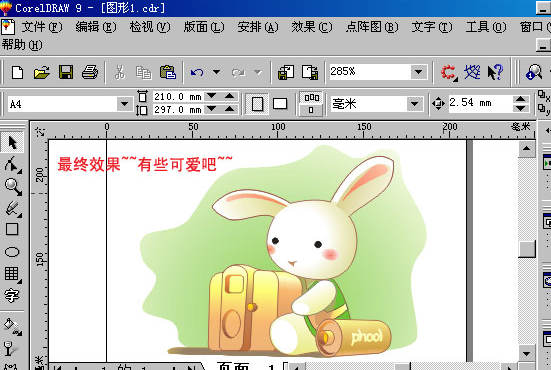The image size is (551, 370).
Task: Open the zoom level 285% dropdown
Action: (419, 72)
